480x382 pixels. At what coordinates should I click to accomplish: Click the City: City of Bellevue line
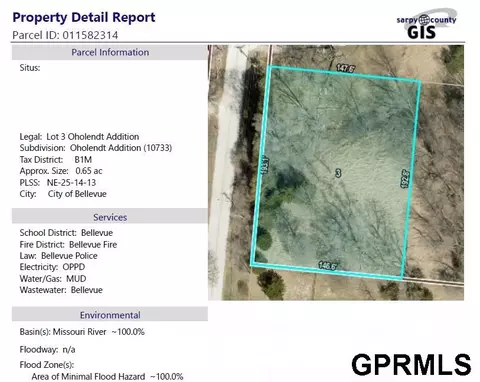pos(63,194)
